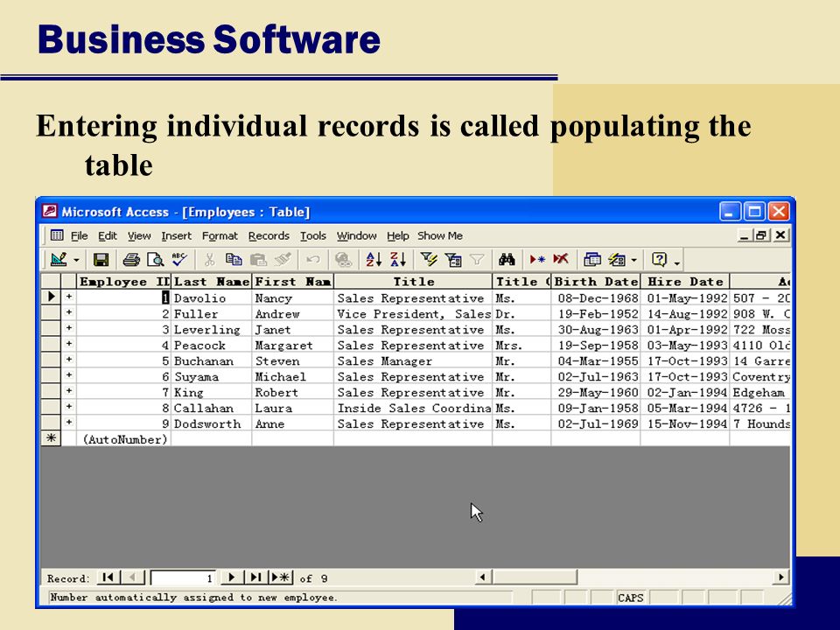The height and width of the screenshot is (630, 840).
Task: Switch to Design view using the toolbar icon
Action: tap(59, 260)
